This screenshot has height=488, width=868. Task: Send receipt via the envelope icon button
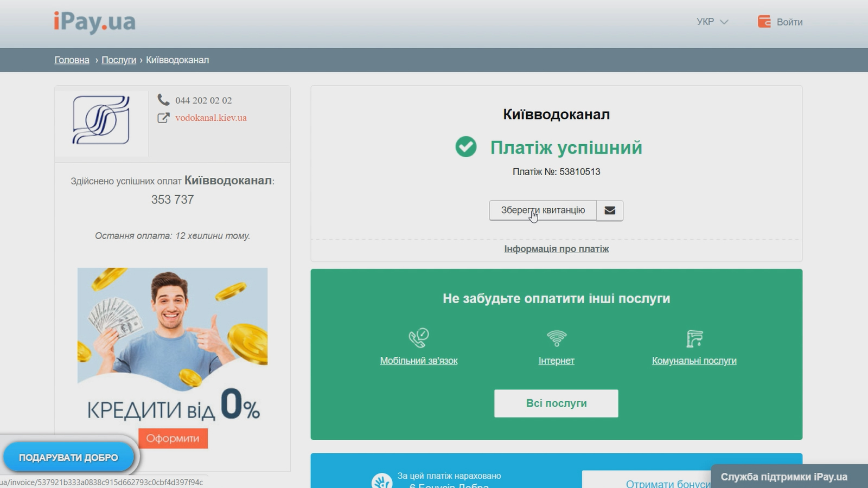pyautogui.click(x=610, y=210)
